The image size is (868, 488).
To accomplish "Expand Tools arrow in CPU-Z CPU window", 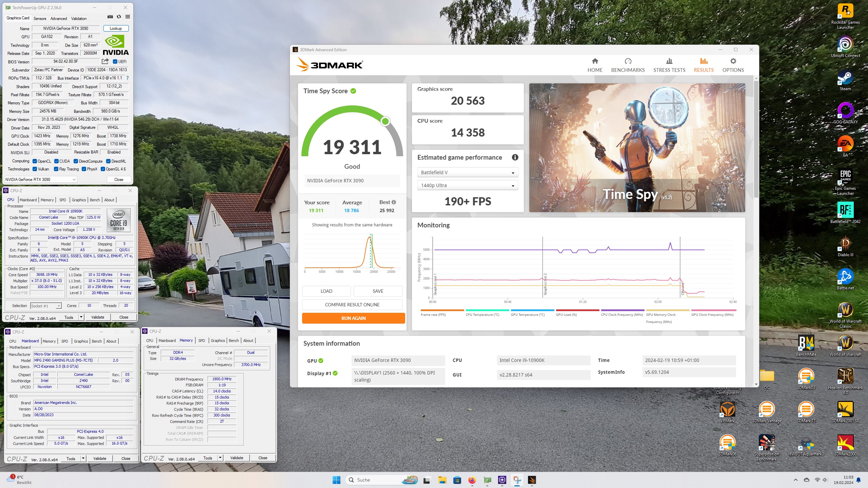I will [x=81, y=317].
